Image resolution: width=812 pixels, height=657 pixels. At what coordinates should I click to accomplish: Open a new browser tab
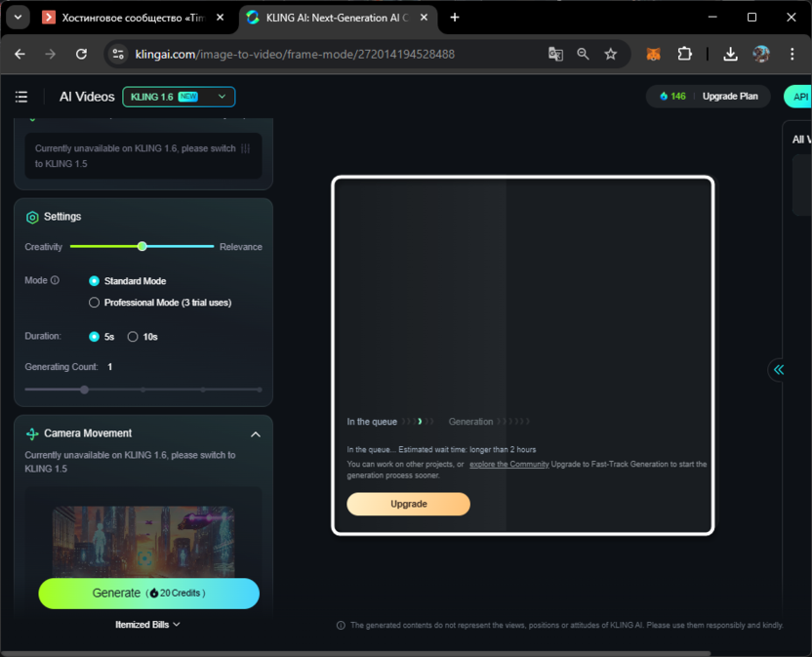coord(455,18)
